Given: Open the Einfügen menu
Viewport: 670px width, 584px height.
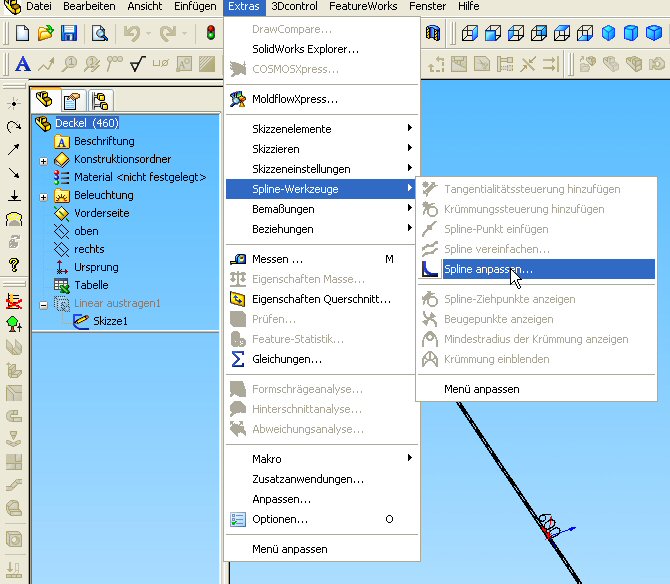Looking at the screenshot, I should pyautogui.click(x=195, y=6).
